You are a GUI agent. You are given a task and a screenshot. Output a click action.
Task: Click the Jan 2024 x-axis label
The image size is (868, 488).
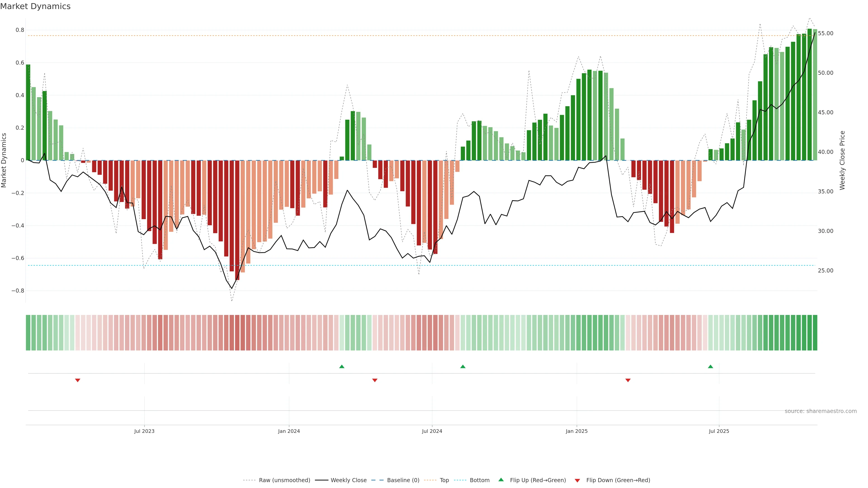pyautogui.click(x=289, y=431)
